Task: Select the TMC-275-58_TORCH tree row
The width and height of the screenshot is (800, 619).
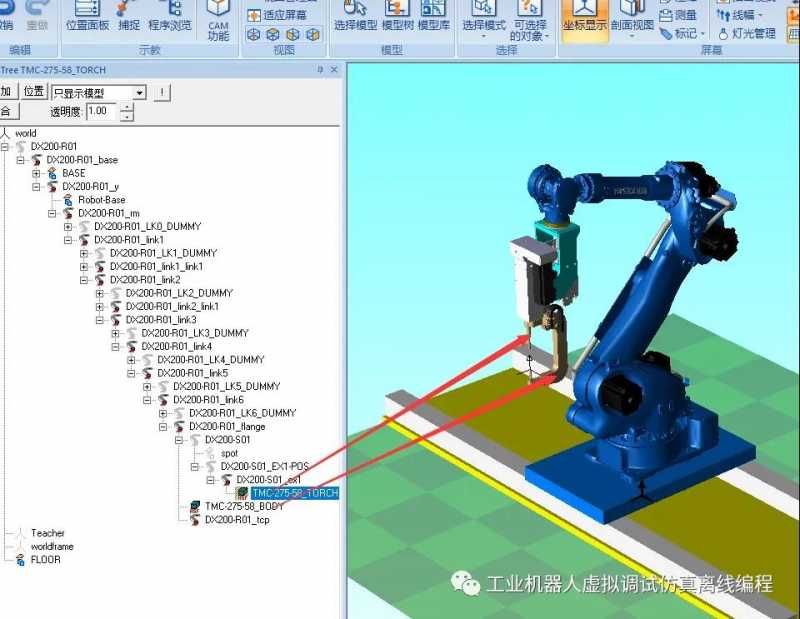Action: (x=295, y=493)
